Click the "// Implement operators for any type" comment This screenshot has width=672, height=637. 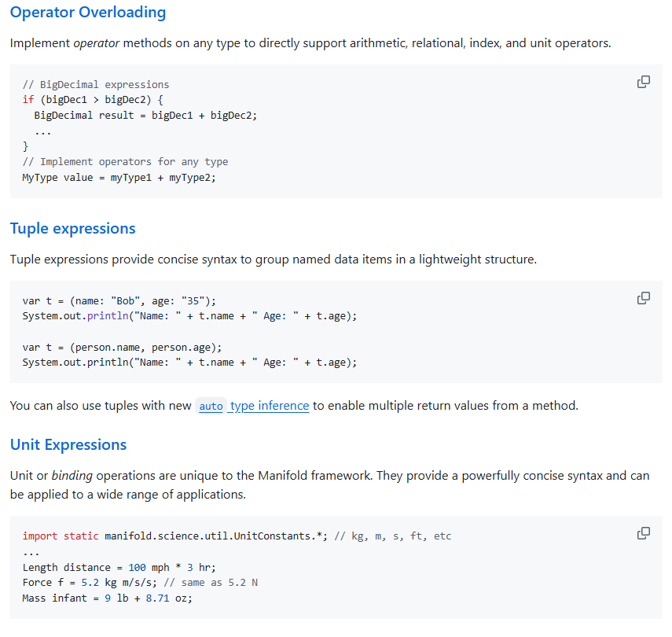125,162
